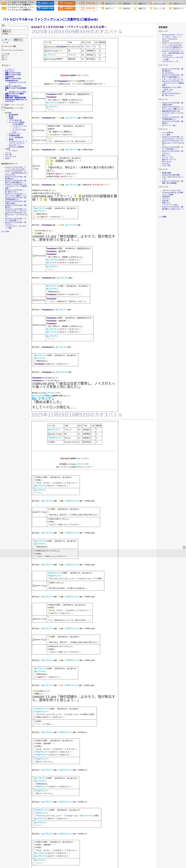186x868 pixels.
Task: Open なりきりバトラー link
Action: coord(15,134)
